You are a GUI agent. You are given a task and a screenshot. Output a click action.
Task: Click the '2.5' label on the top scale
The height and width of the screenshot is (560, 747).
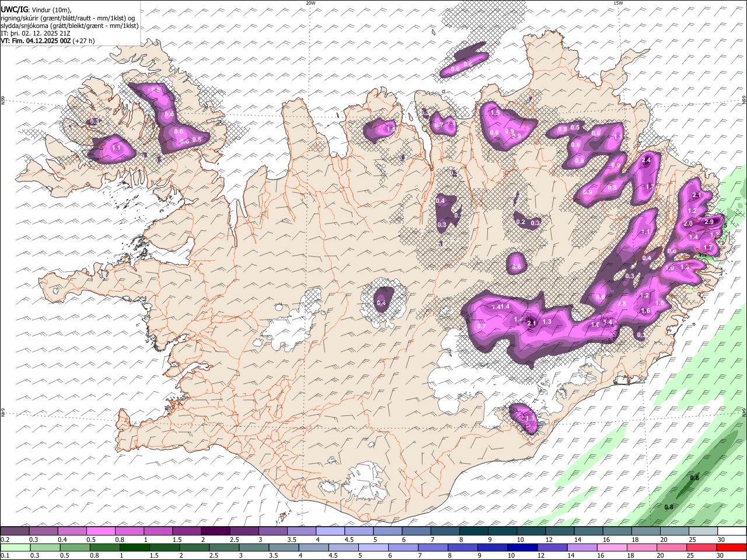tap(234, 540)
